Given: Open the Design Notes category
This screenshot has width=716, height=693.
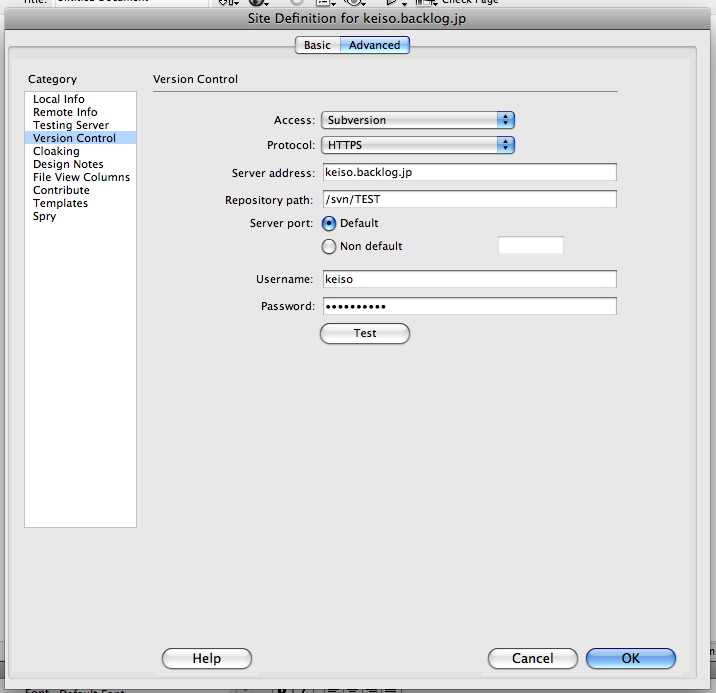Looking at the screenshot, I should [x=68, y=164].
